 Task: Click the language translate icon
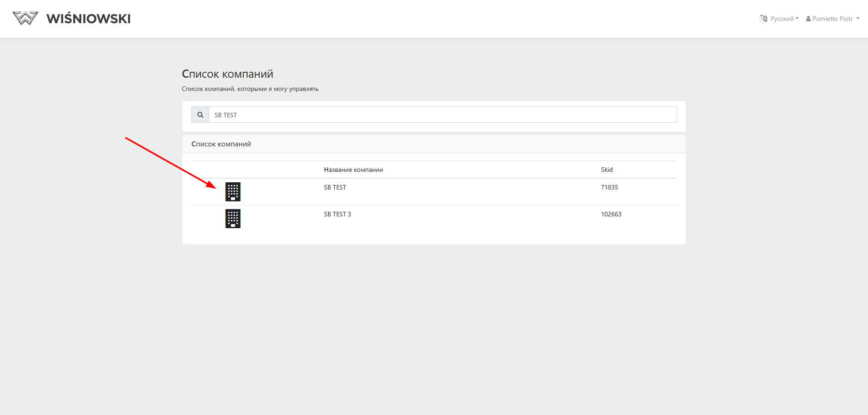click(x=763, y=19)
